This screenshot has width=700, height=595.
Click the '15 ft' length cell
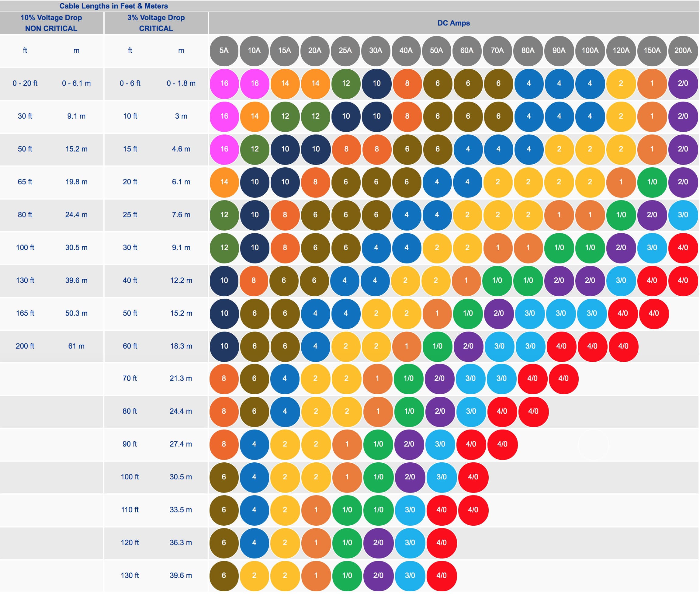[x=130, y=149]
